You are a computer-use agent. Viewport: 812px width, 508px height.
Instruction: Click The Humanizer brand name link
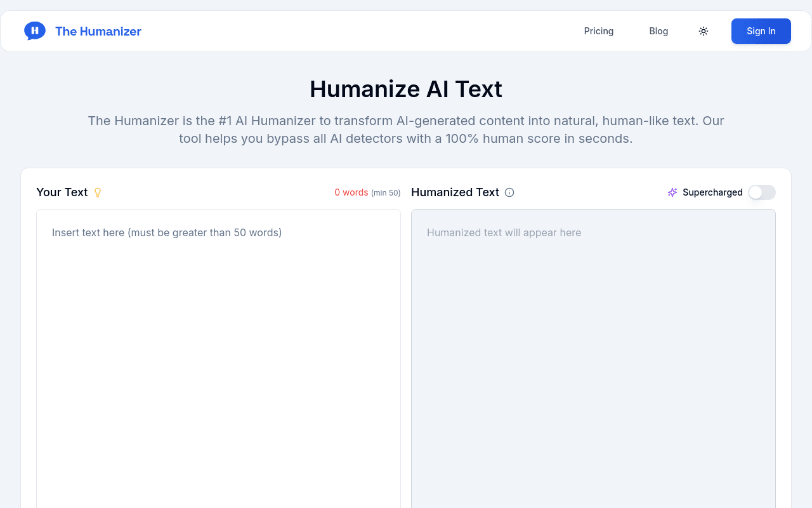click(x=98, y=31)
